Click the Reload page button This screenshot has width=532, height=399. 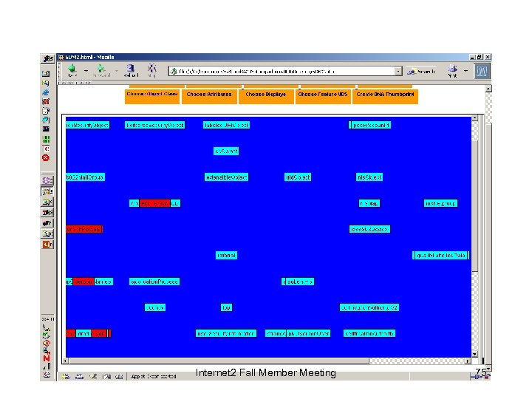coord(131,70)
